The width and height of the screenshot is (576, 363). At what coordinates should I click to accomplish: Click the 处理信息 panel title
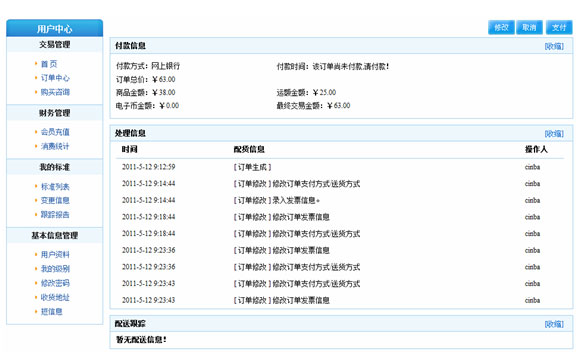[x=130, y=133]
